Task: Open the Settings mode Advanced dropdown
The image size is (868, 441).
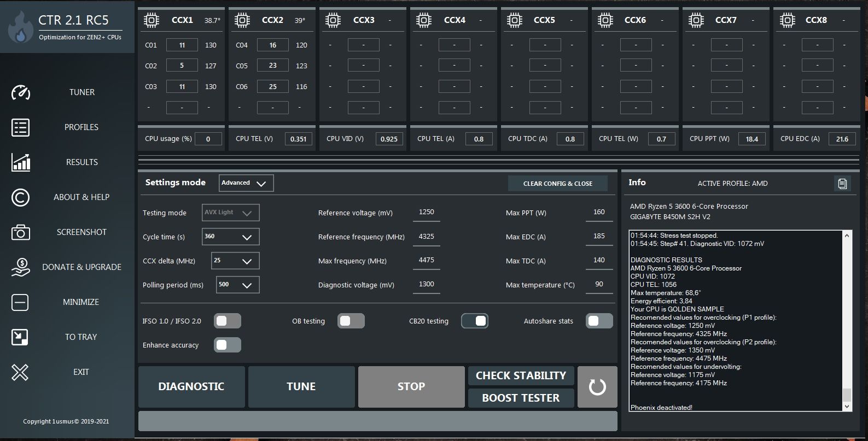Action: pyautogui.click(x=246, y=183)
